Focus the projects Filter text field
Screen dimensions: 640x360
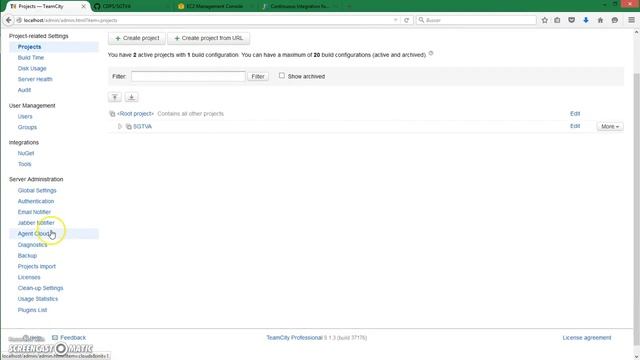[188, 76]
